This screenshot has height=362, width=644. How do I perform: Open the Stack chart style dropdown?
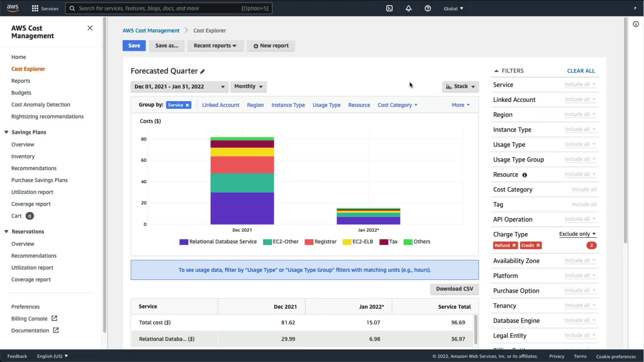pos(460,86)
